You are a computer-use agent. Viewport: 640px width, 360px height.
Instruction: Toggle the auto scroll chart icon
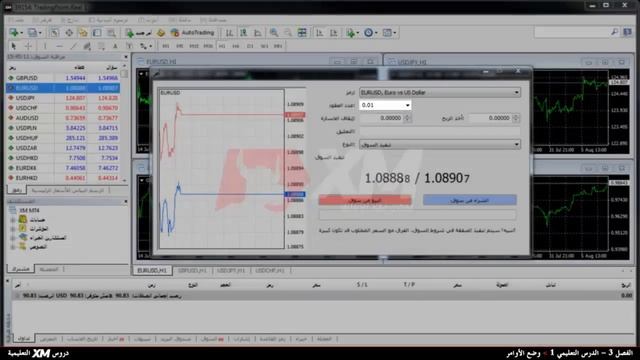coord(320,33)
